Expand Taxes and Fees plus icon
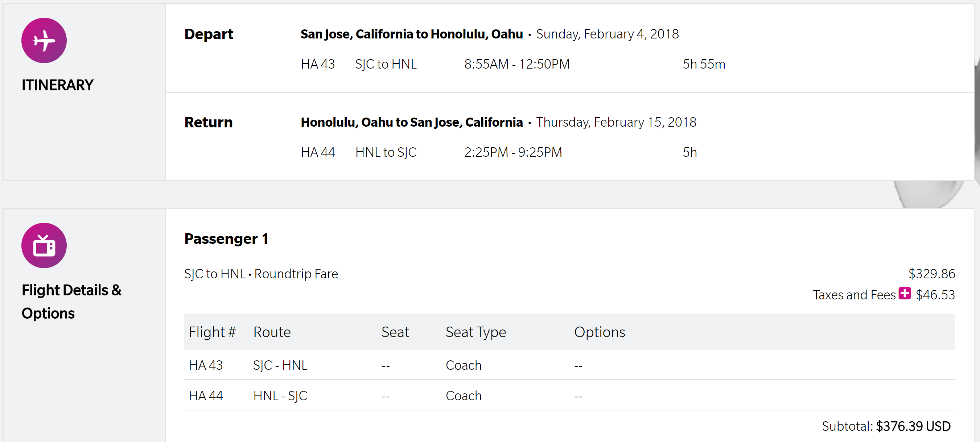This screenshot has width=980, height=442. click(x=904, y=294)
